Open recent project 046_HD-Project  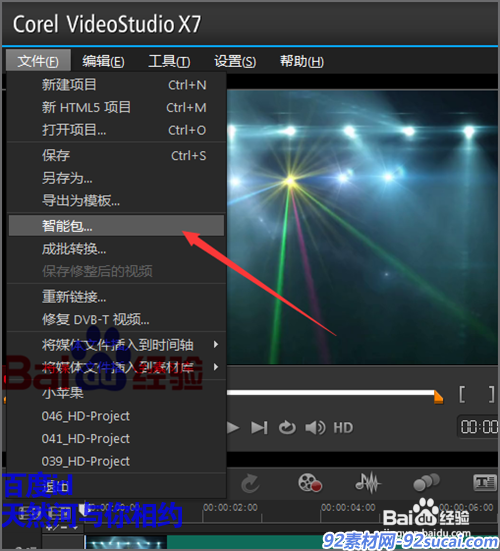[116, 416]
